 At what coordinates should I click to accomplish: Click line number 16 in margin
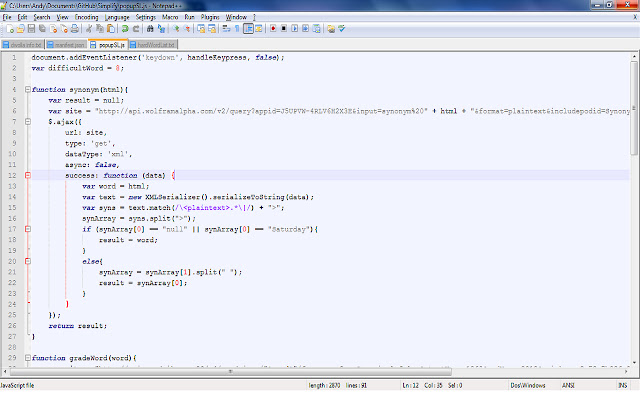pyautogui.click(x=12, y=218)
